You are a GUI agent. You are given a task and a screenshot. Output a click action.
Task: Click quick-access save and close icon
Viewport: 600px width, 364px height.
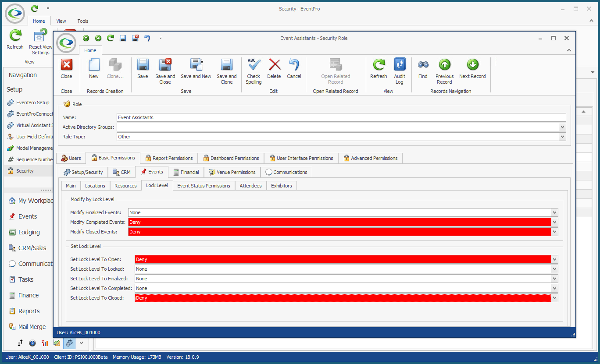pos(135,38)
